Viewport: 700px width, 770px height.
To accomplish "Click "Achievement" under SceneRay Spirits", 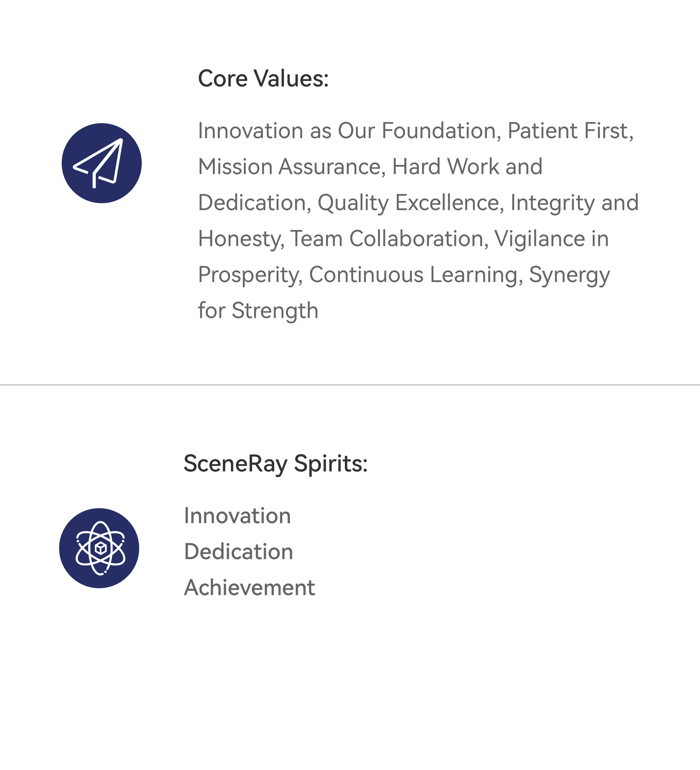I will coord(249,588).
